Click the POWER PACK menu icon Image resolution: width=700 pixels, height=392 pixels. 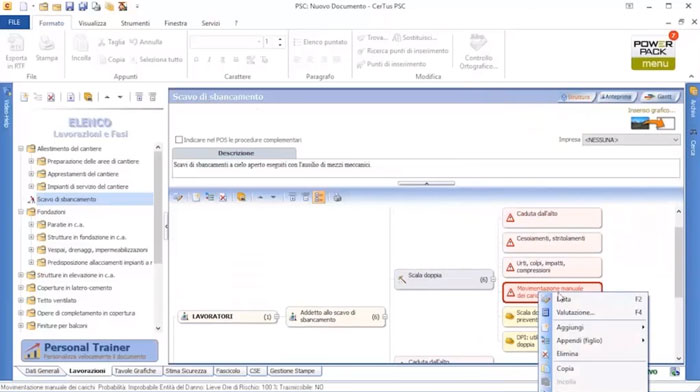tap(653, 53)
